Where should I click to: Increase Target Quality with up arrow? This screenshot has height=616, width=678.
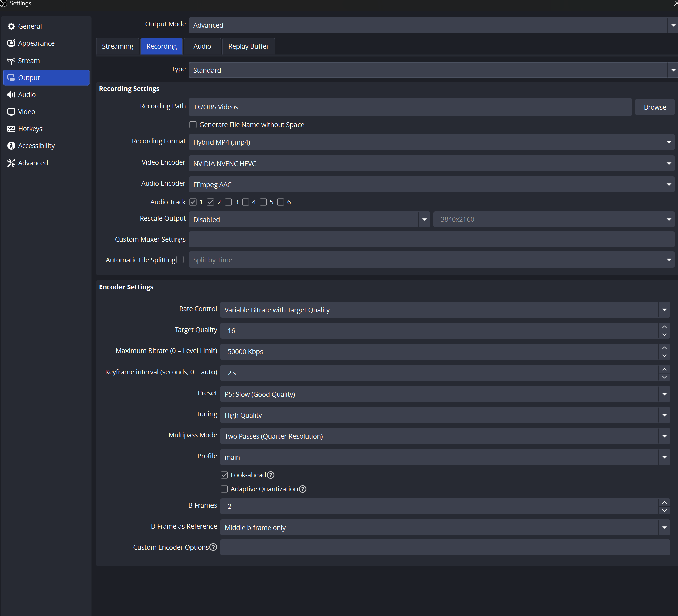[664, 327]
